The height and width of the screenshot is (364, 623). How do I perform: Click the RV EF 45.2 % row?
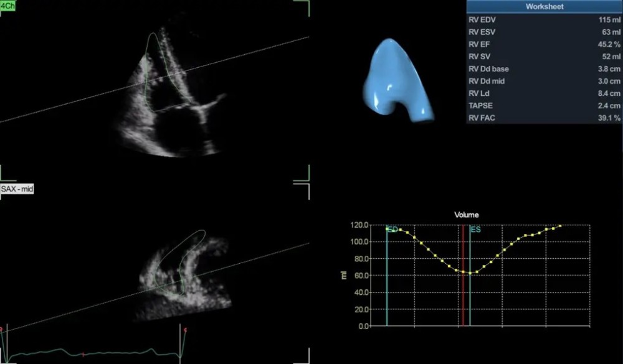click(x=544, y=45)
